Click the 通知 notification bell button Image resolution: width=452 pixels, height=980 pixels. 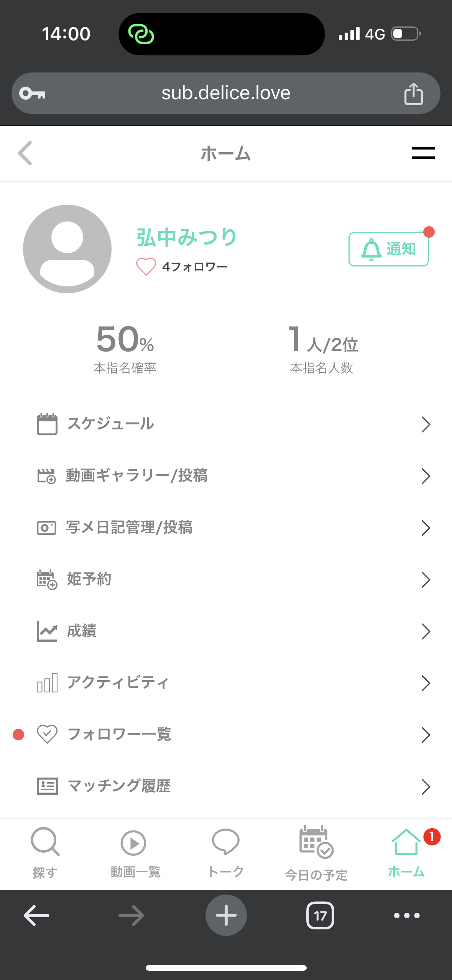pyautogui.click(x=388, y=249)
